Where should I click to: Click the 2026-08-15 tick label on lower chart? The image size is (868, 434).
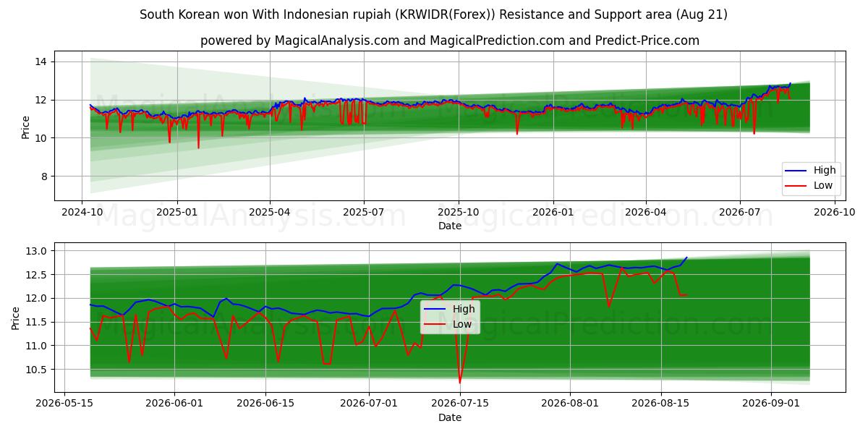(x=660, y=404)
